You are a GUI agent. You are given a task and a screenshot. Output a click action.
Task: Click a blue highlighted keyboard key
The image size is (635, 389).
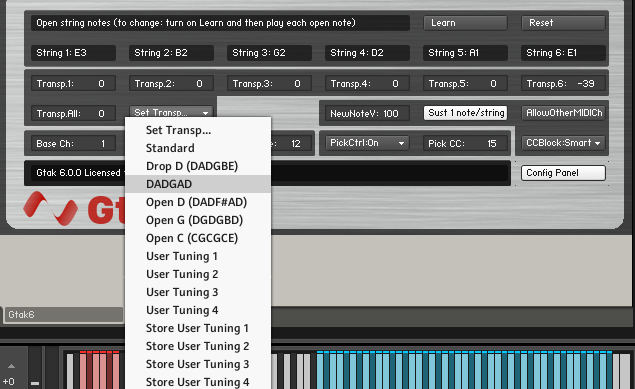point(320,370)
